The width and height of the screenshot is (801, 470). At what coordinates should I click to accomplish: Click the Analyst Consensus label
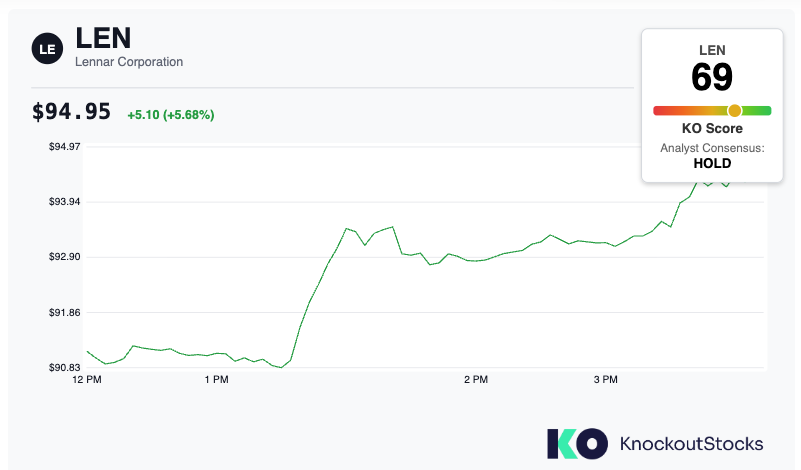tap(712, 148)
